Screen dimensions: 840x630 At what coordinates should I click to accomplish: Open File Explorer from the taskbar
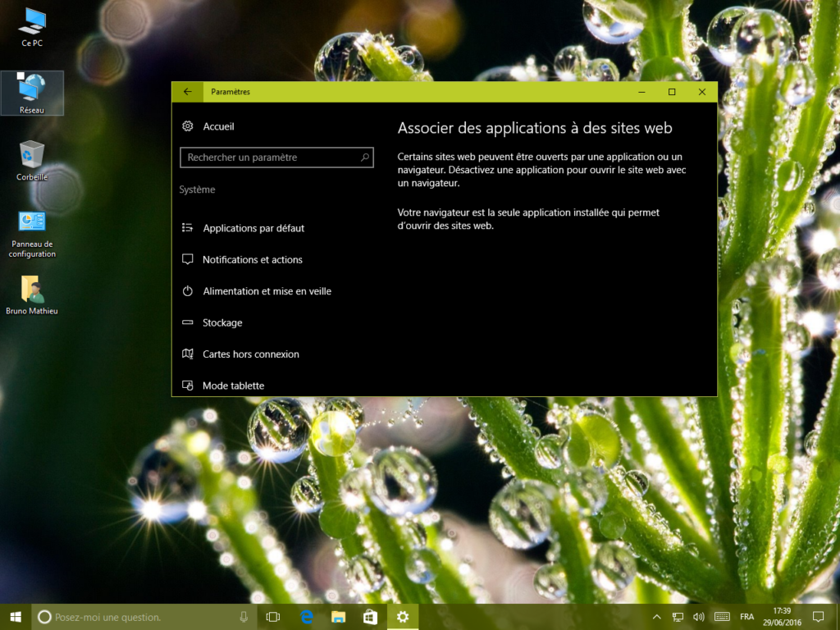pos(337,617)
